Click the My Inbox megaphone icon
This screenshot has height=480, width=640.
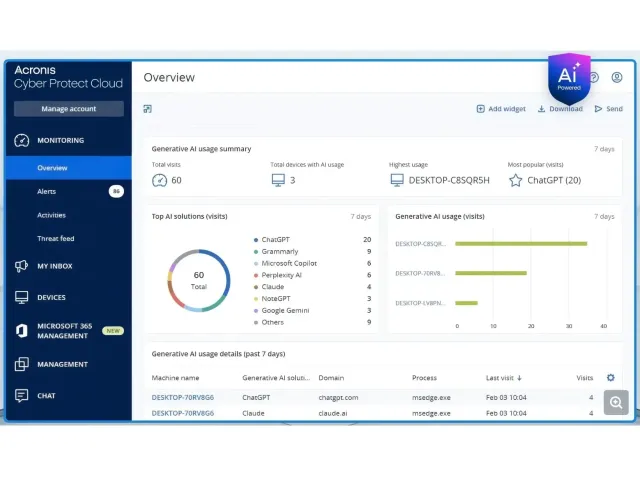pyautogui.click(x=21, y=266)
